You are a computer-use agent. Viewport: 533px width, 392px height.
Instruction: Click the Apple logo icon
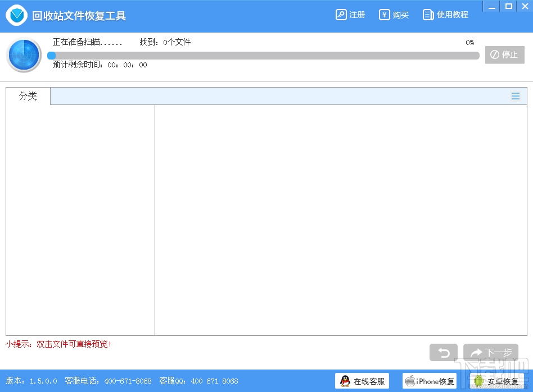410,381
